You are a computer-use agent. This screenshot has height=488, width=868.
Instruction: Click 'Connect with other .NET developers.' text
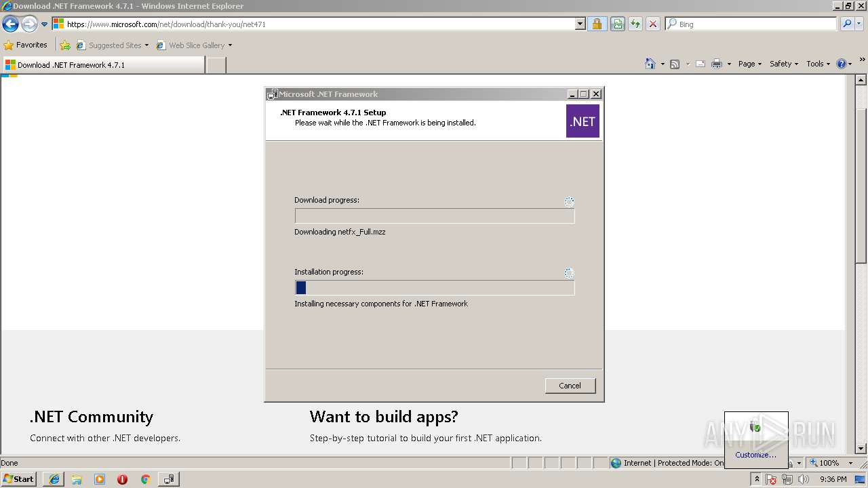(x=105, y=439)
